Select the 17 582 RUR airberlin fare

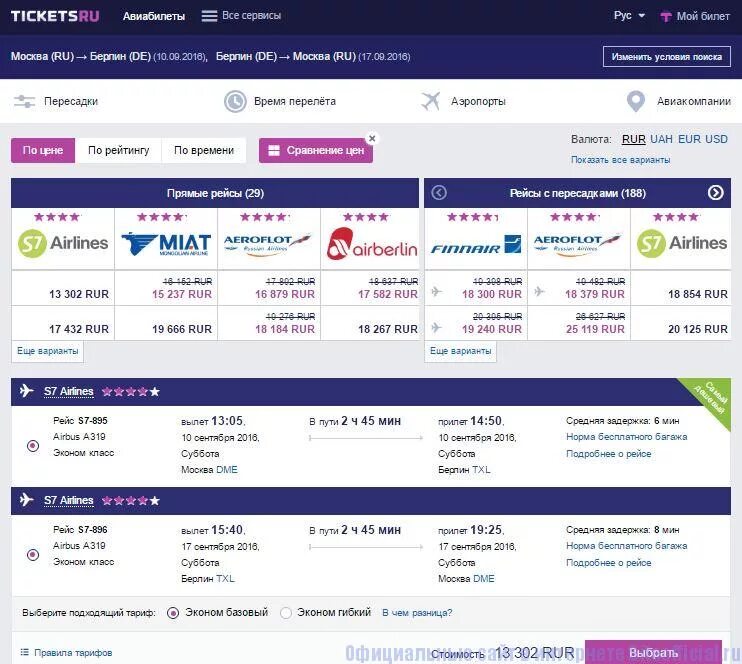[388, 294]
